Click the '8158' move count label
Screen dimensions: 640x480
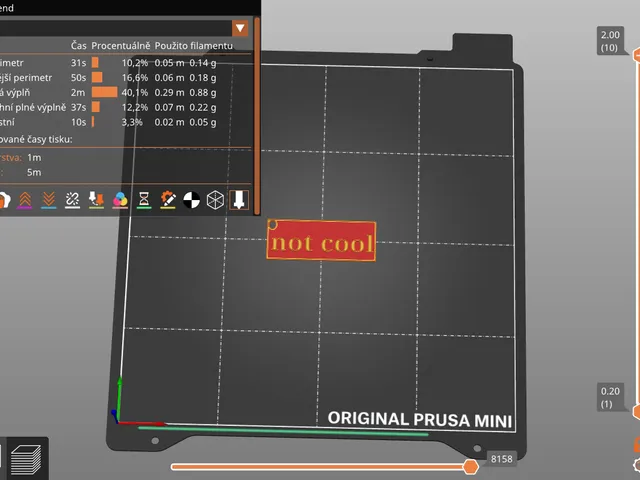point(502,459)
